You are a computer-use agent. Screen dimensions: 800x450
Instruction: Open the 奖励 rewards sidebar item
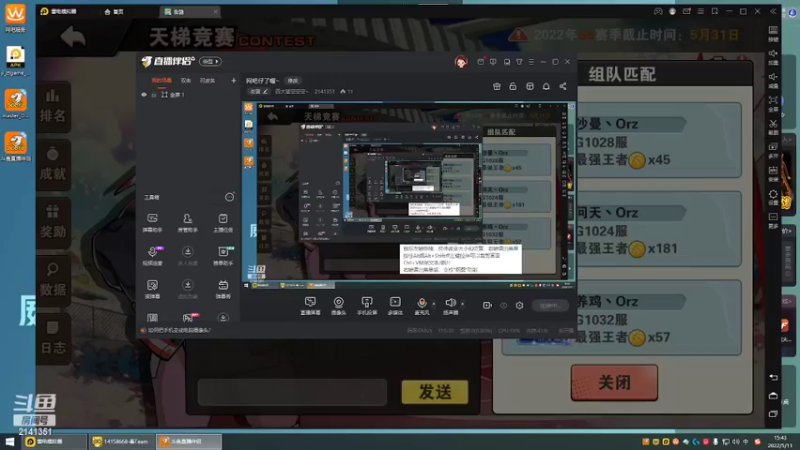click(x=53, y=222)
